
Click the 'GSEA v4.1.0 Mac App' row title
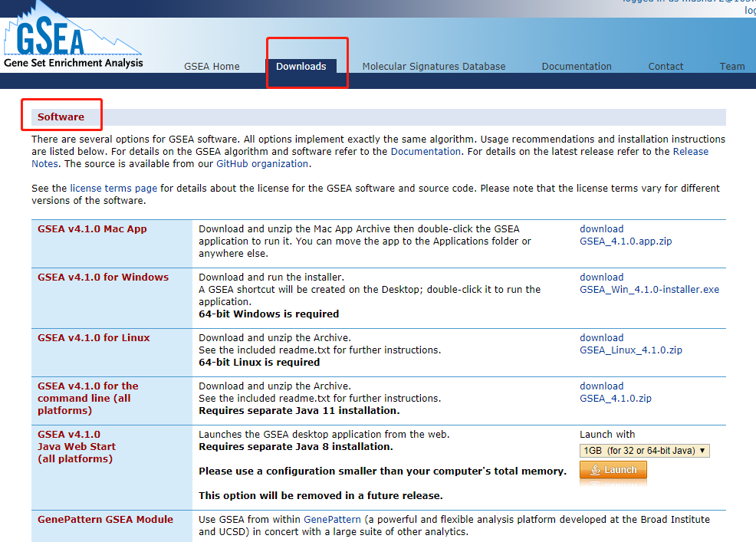(92, 229)
